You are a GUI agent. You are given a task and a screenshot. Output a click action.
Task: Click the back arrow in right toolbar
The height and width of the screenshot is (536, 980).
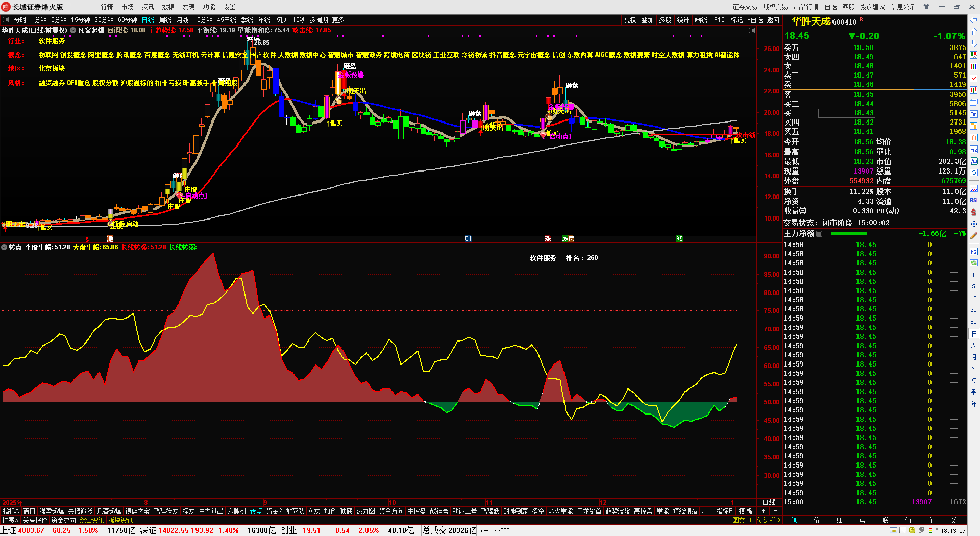coord(974,20)
